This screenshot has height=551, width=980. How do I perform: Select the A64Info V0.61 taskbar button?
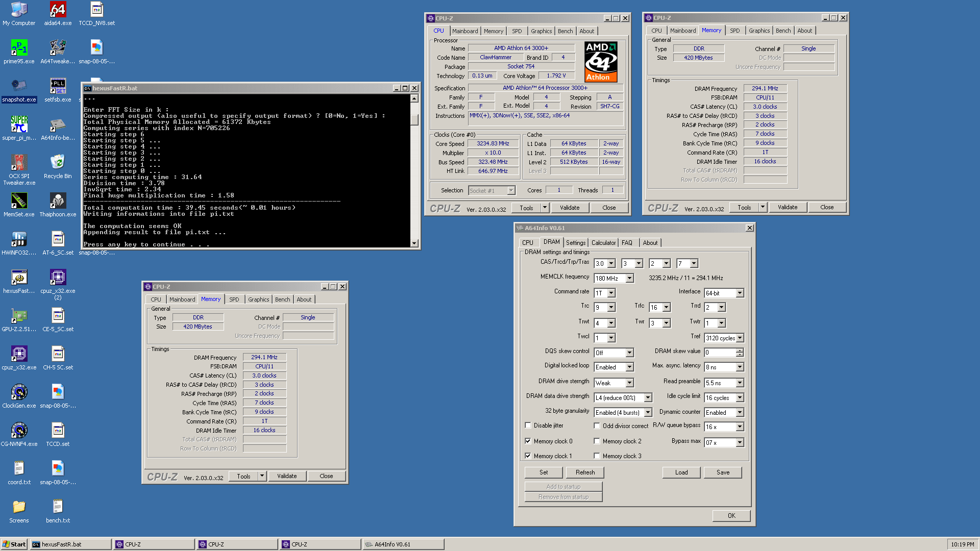tap(403, 544)
